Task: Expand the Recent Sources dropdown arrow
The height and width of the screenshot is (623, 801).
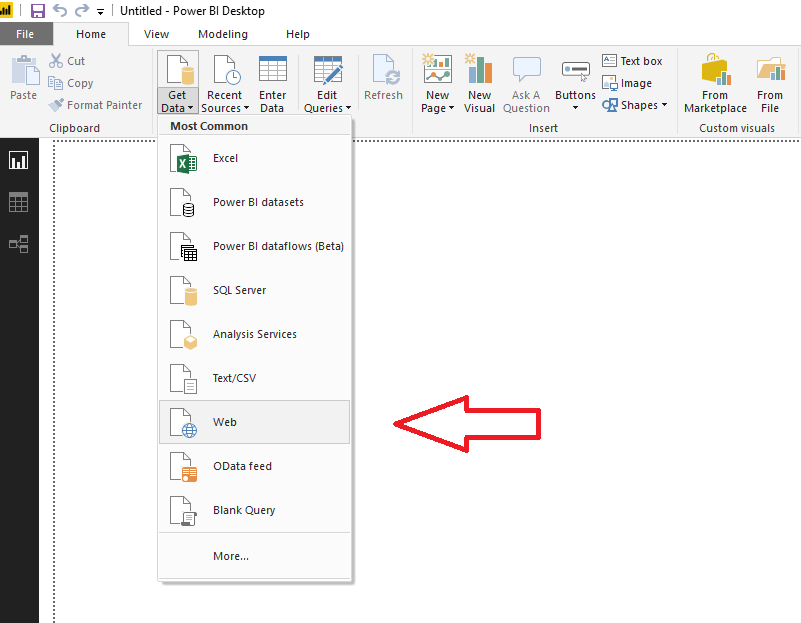Action: point(247,108)
